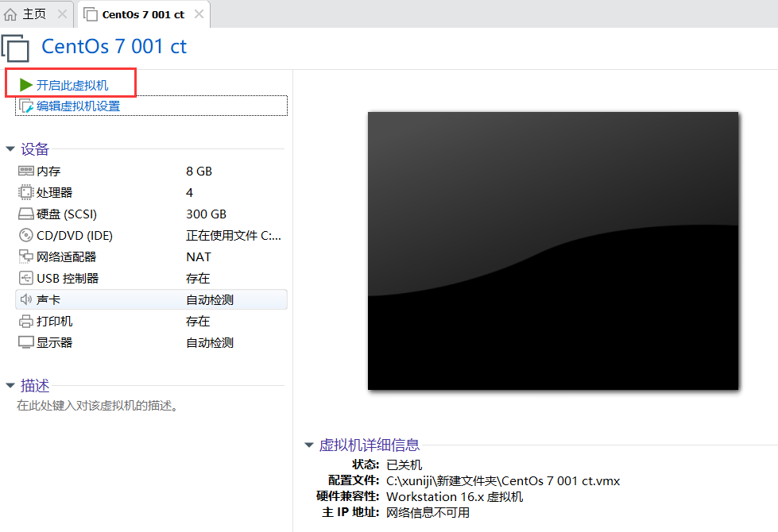778x532 pixels.
Task: Click the 硬盘 (SCSI) disk icon
Action: click(x=25, y=214)
